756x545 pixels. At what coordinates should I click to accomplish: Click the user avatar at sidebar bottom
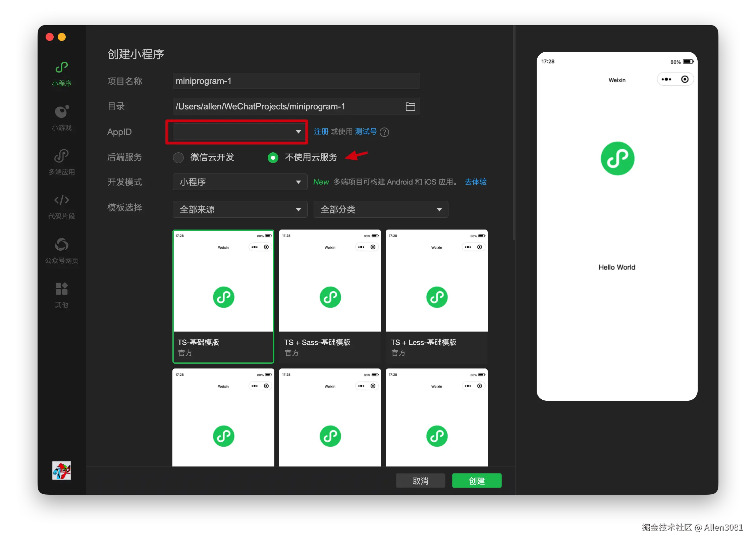(x=62, y=470)
